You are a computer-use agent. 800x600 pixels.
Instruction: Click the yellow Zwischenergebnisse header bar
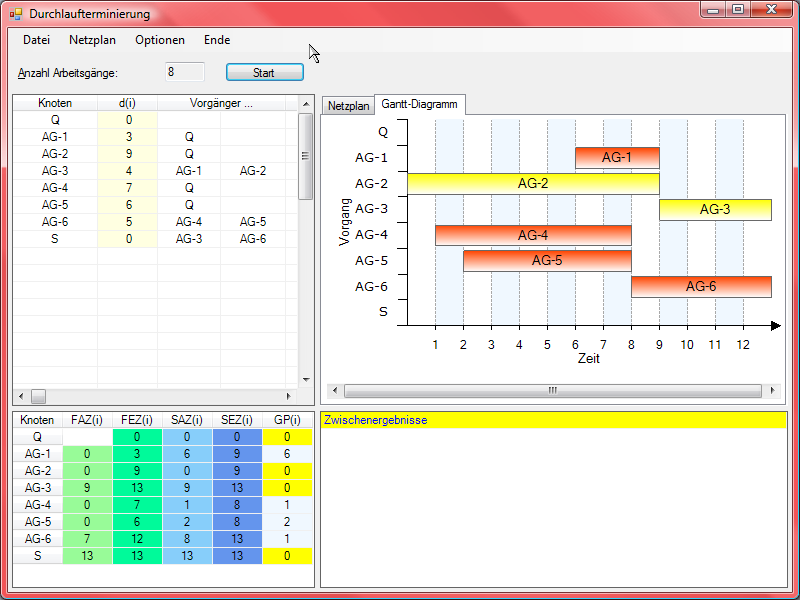pyautogui.click(x=553, y=420)
